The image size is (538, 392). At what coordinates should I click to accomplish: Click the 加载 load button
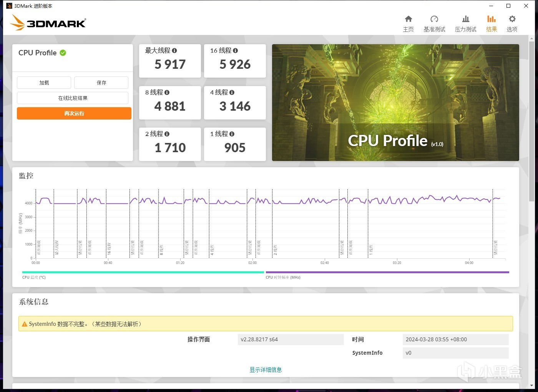click(x=44, y=83)
